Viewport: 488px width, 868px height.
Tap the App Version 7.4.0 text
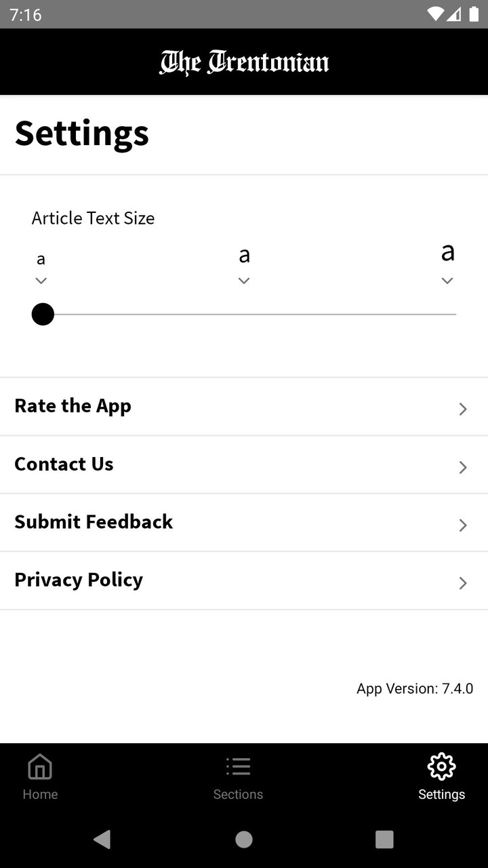point(415,689)
